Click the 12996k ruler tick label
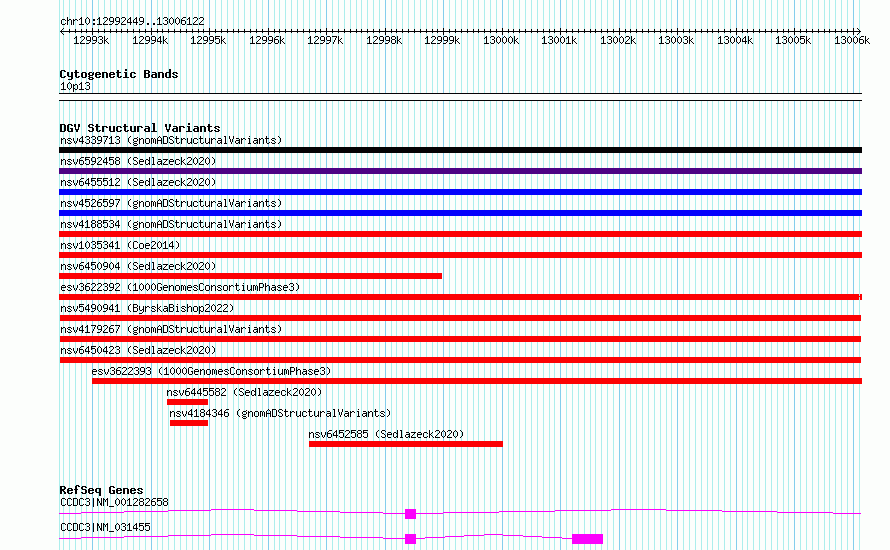The height and width of the screenshot is (550, 890). 267,40
